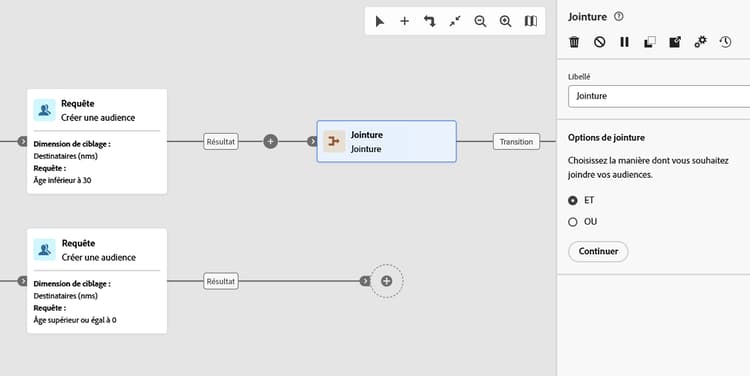This screenshot has width=750, height=376.
Task: Open the execution options gears icon
Action: pos(700,42)
